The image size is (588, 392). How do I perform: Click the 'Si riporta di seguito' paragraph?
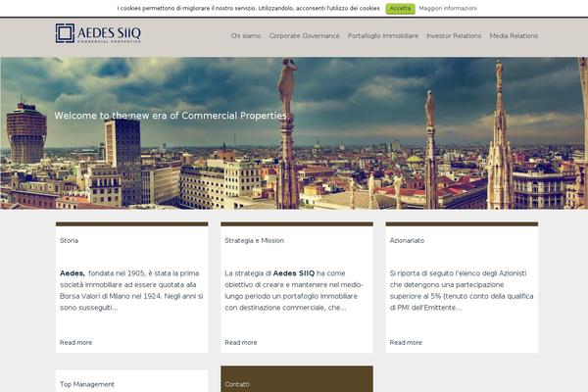click(x=462, y=290)
